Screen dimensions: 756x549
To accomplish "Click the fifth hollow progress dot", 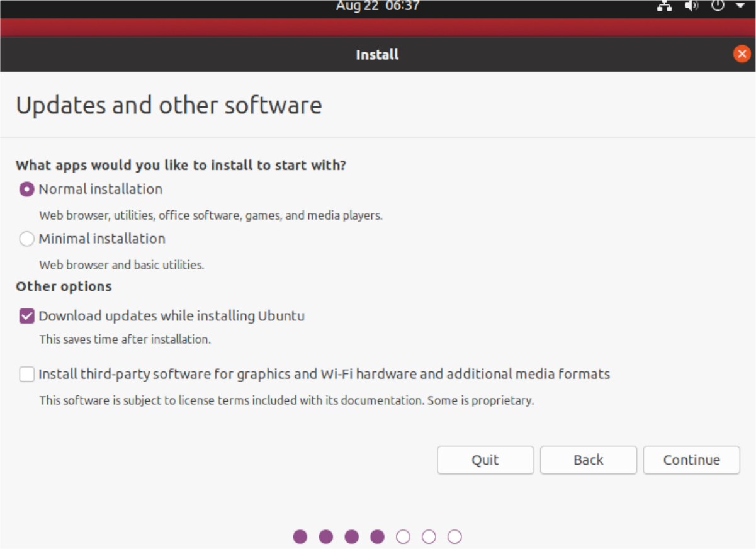I will pos(403,536).
